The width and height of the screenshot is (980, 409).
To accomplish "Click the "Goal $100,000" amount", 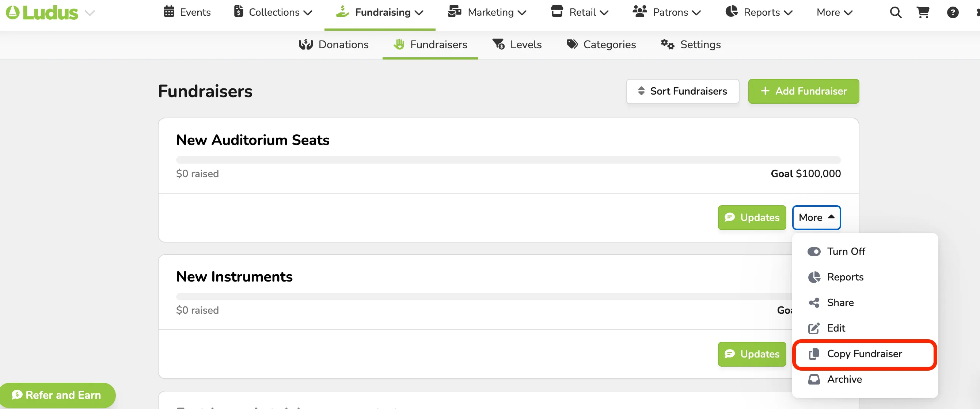I will tap(806, 174).
